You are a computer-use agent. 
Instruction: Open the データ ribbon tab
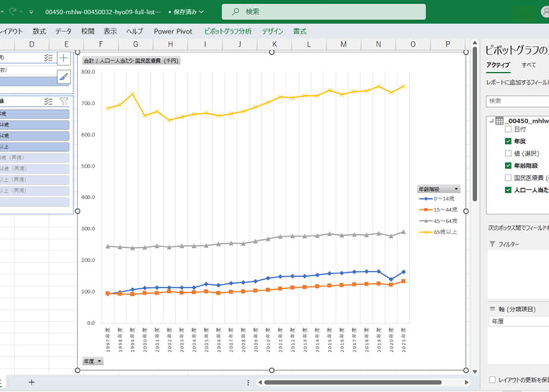point(64,31)
